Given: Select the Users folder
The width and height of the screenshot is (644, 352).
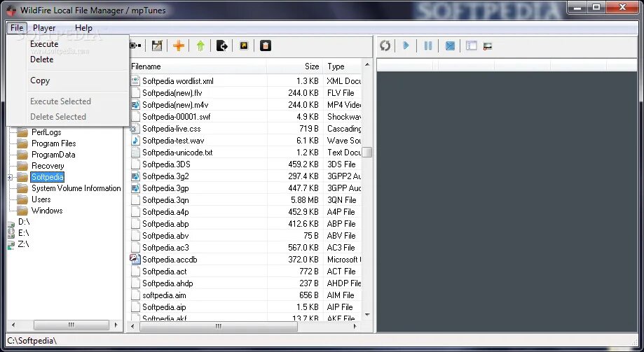Looking at the screenshot, I should coord(41,199).
